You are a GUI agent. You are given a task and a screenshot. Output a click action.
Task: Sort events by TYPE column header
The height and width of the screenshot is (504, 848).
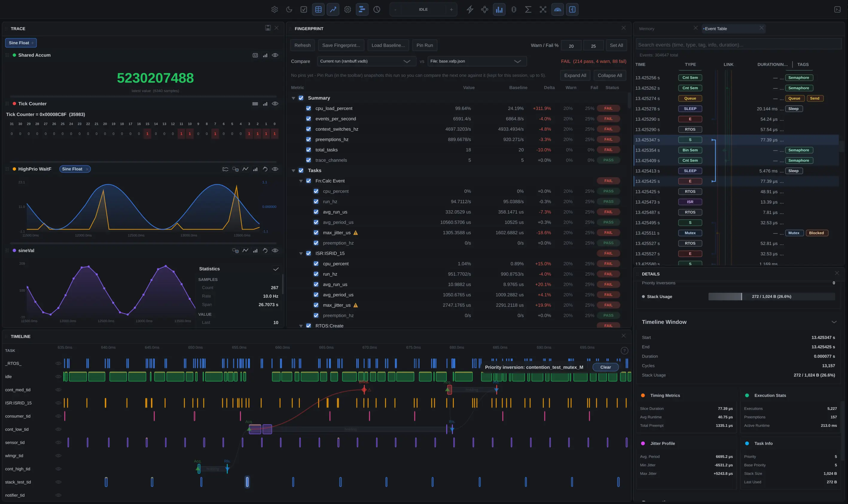pyautogui.click(x=690, y=64)
